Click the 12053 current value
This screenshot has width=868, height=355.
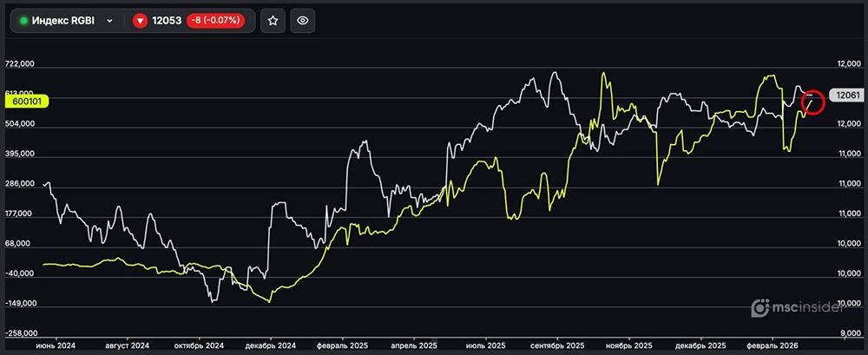[167, 21]
